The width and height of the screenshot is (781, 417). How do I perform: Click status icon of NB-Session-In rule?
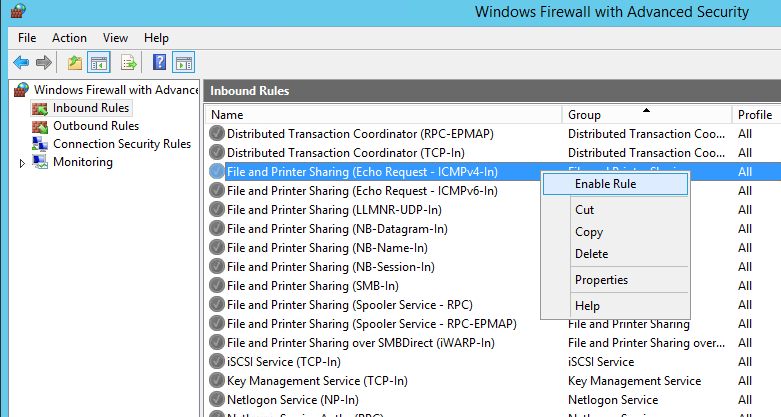(x=217, y=267)
